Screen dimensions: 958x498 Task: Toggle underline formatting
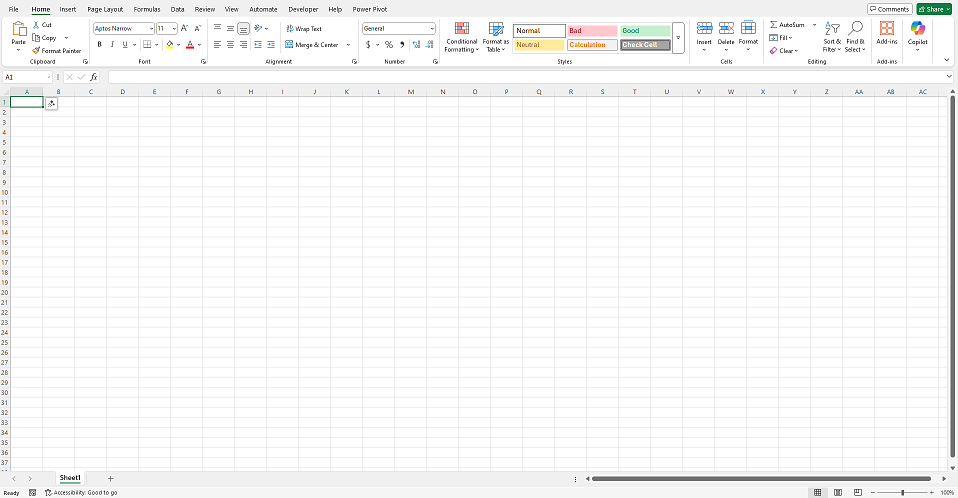(x=125, y=45)
